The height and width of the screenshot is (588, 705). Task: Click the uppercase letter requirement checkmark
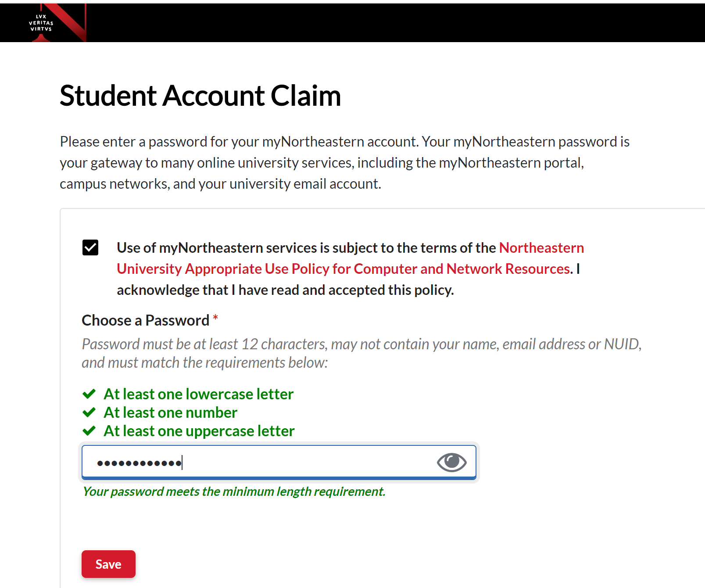pyautogui.click(x=89, y=430)
